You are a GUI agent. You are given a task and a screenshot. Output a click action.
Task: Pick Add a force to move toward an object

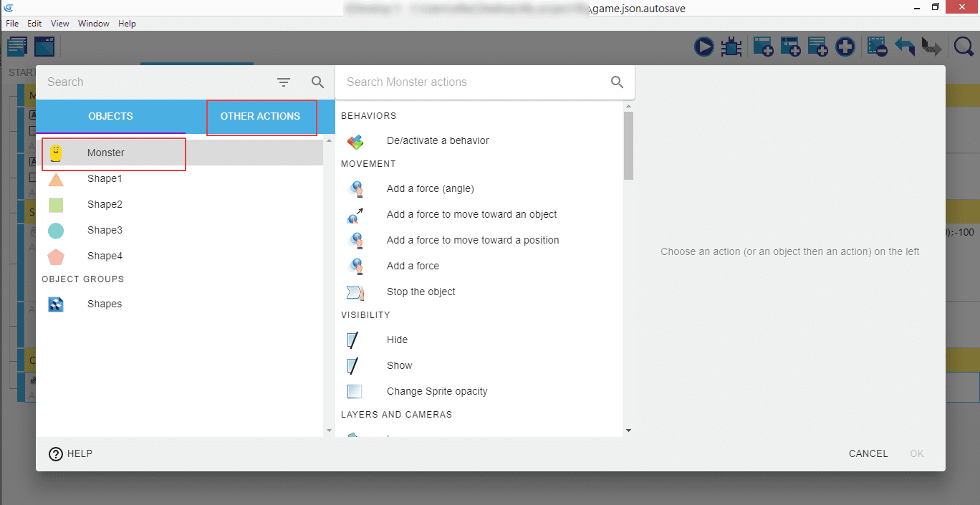coord(471,214)
